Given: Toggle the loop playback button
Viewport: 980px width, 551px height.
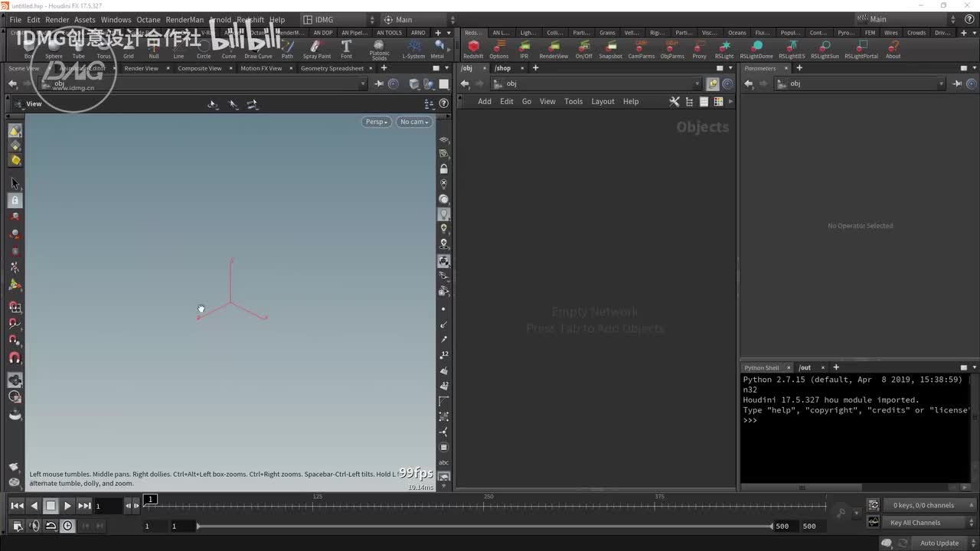Looking at the screenshot, I should click(51, 526).
